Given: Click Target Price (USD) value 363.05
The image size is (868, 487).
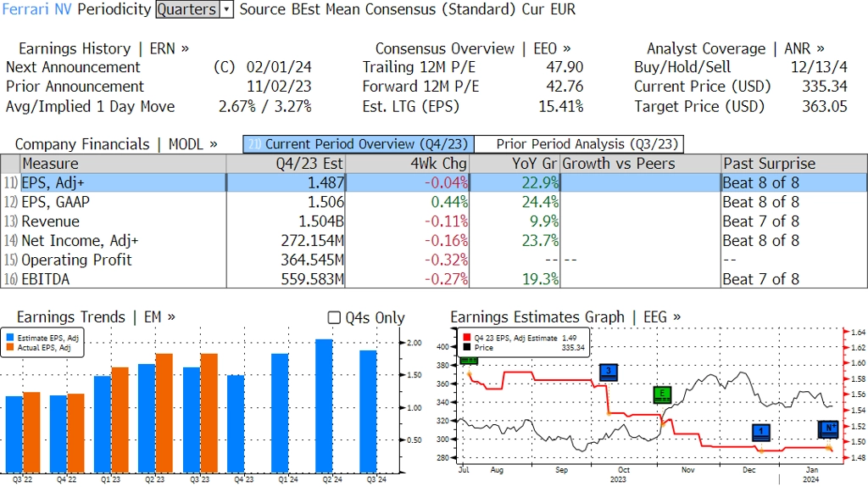Looking at the screenshot, I should (x=825, y=106).
